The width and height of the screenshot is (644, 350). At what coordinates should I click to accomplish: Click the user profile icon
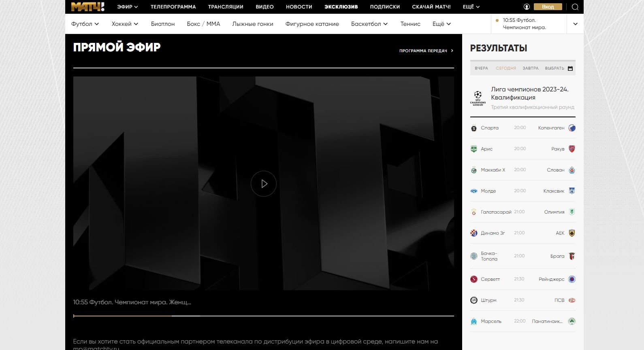(x=527, y=7)
